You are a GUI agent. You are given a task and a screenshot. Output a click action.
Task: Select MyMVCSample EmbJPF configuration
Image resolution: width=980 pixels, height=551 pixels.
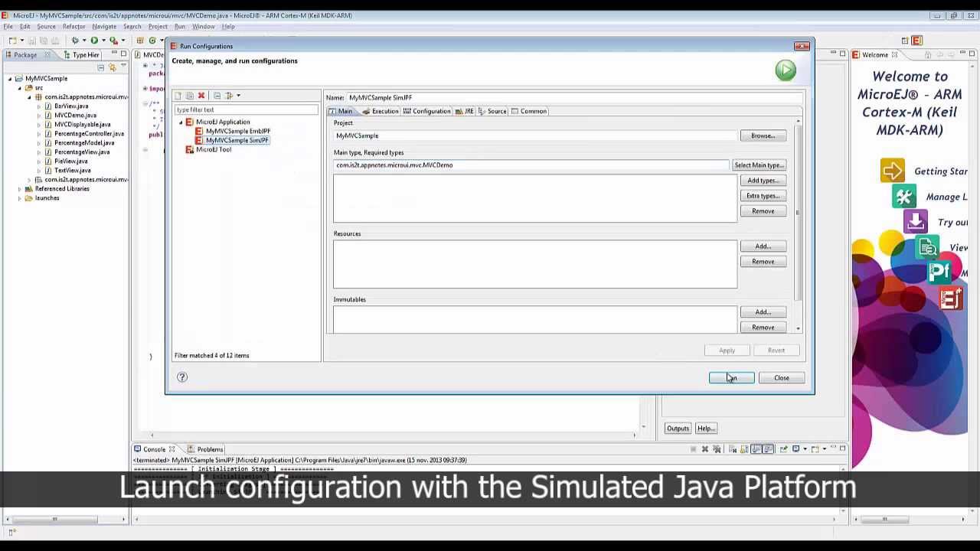click(237, 132)
